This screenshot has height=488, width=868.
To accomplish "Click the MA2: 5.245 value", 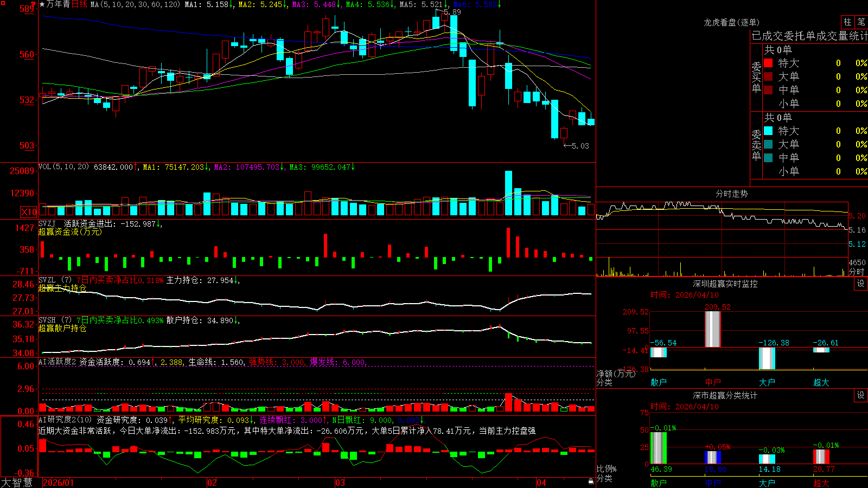I will pos(263,4).
